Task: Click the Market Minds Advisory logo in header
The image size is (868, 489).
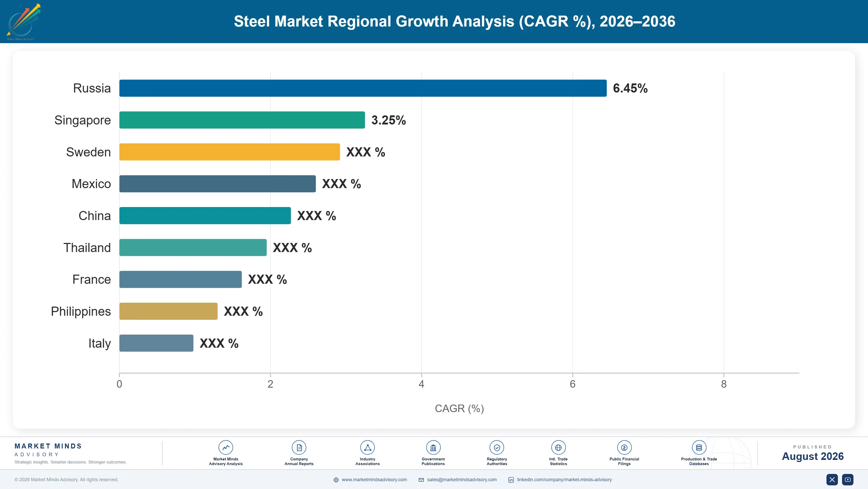Action: pos(24,22)
